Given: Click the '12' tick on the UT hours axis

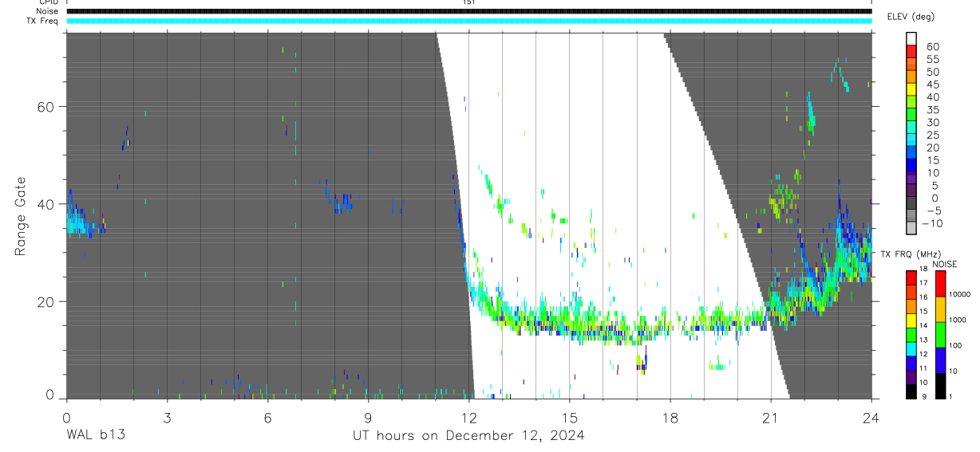Looking at the screenshot, I should [x=469, y=417].
